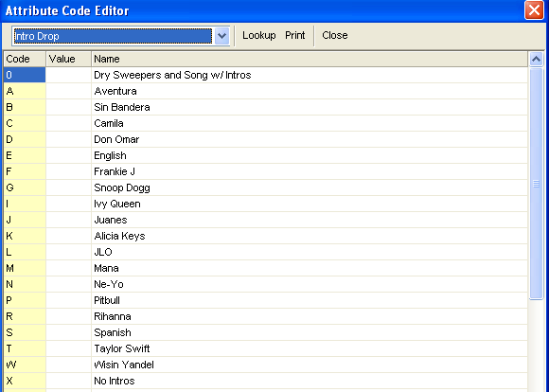
Task: Select the 'Snoop Dogg' name cell
Action: point(310,187)
